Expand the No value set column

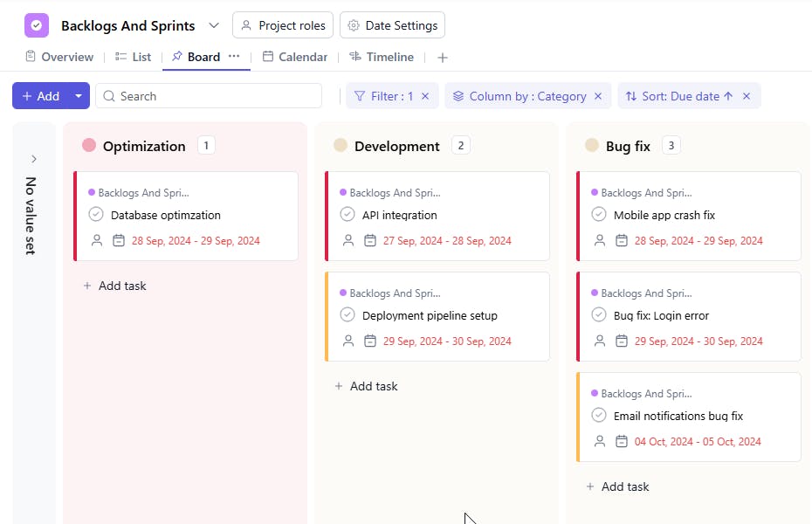34,159
